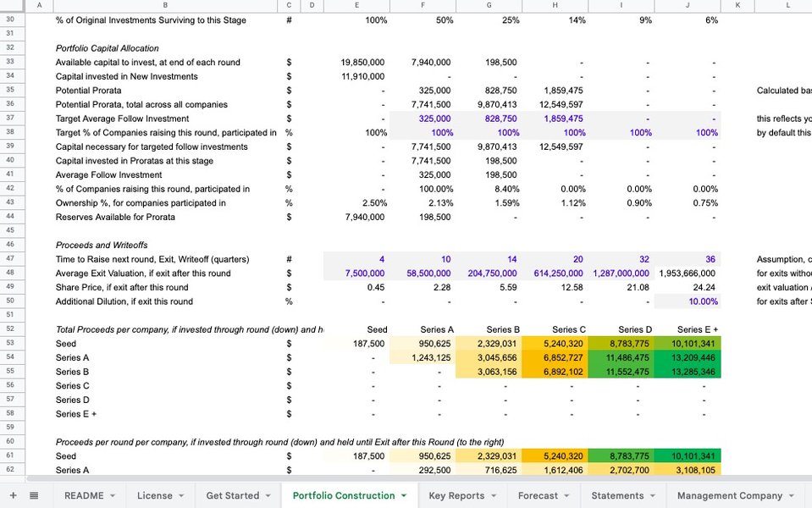Click the Additional Dilution 10.00% cell
Viewport: 812px width, 508px height.
[x=688, y=301]
